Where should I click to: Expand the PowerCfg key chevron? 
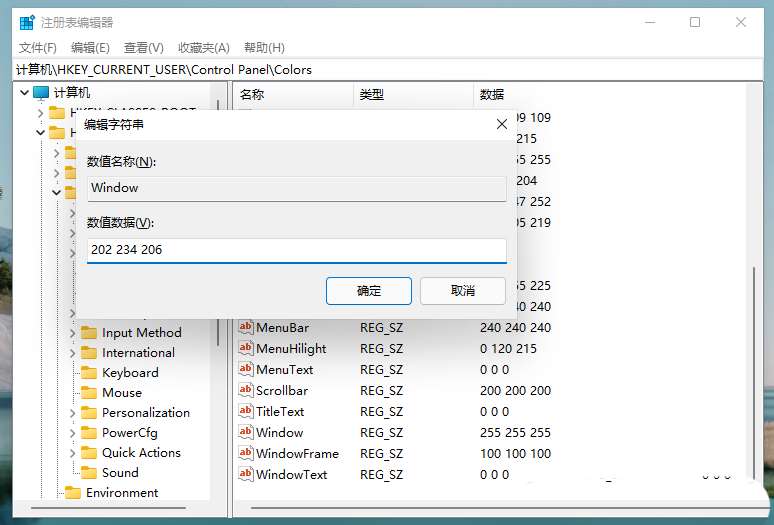point(72,433)
